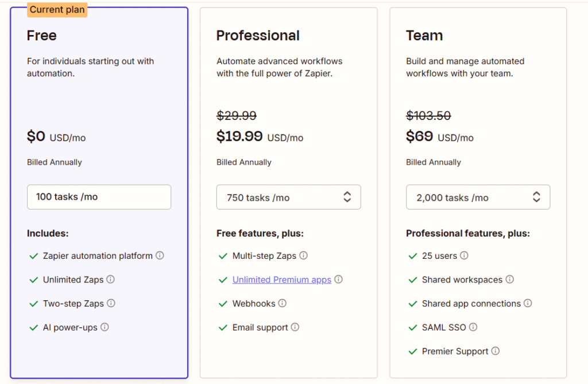The height and width of the screenshot is (384, 588).
Task: Show info tooltip for Shared workspaces
Action: 510,280
